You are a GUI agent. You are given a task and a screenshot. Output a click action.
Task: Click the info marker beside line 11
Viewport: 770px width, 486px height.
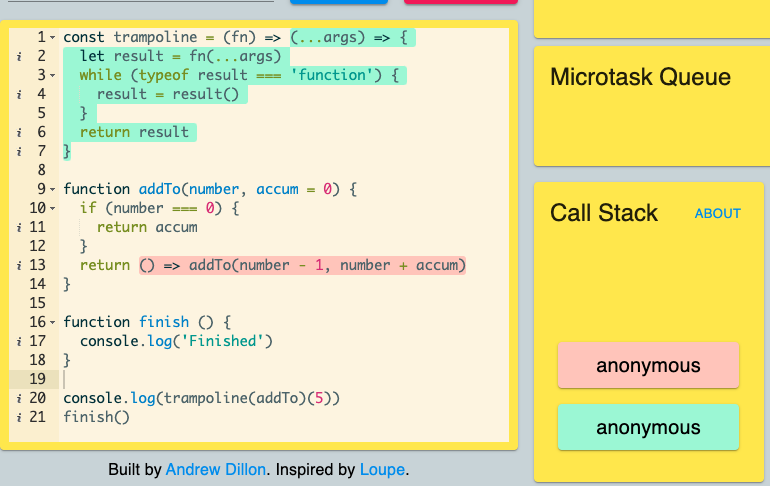[x=19, y=227]
